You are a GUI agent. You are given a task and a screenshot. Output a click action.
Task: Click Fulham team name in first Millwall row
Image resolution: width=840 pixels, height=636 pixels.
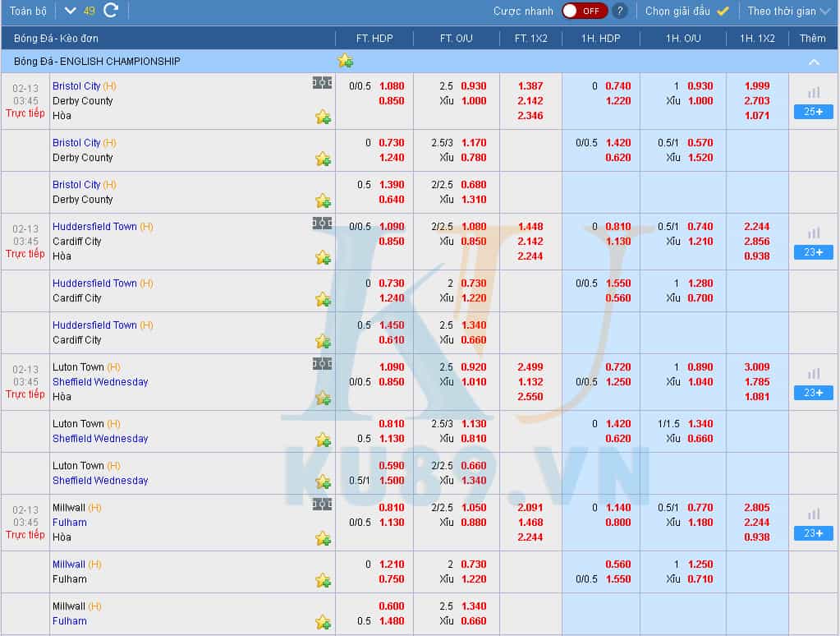pos(70,523)
